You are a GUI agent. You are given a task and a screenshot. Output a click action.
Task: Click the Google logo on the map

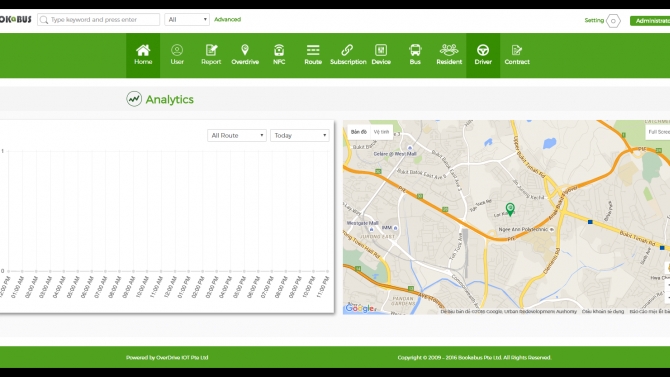(360, 308)
